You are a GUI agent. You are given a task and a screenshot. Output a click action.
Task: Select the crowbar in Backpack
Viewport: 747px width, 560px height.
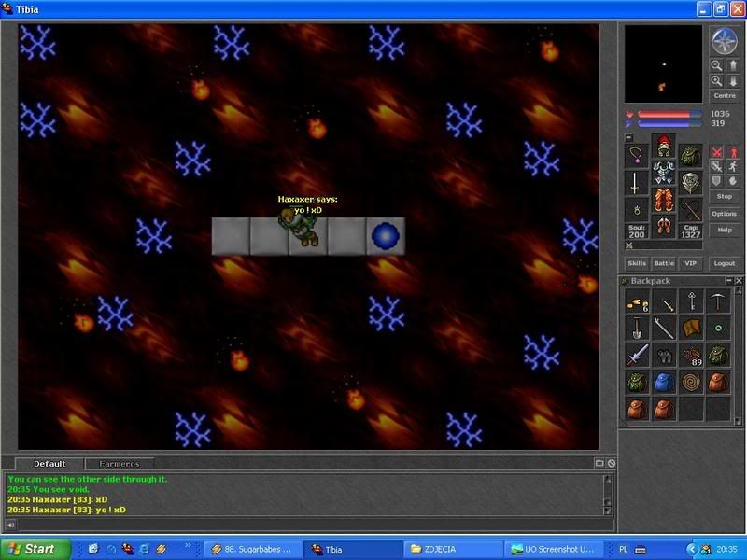pyautogui.click(x=665, y=329)
